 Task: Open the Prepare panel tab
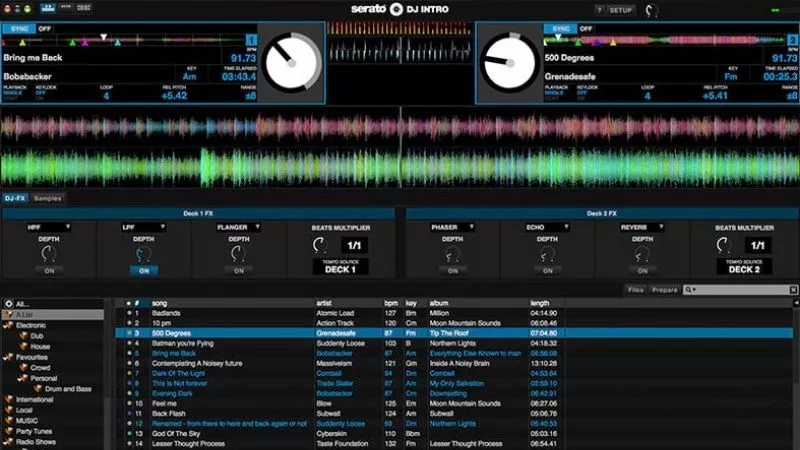[x=664, y=290]
